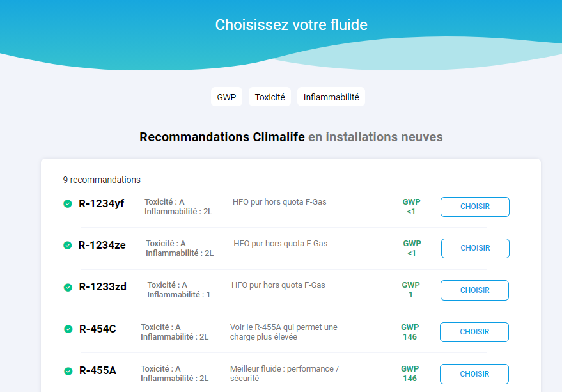Choose the R-1234ze fluid with CHOISIR
562x392 pixels.
[475, 248]
